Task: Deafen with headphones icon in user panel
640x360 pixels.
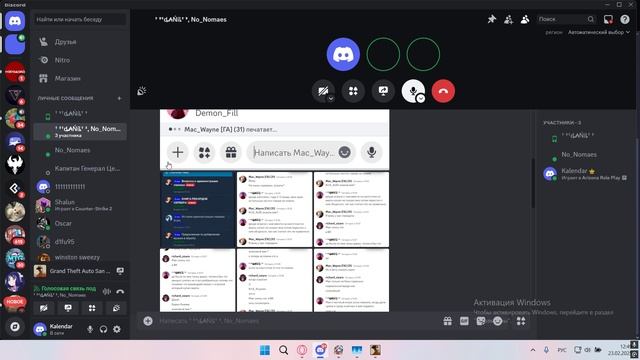Action: 103,329
